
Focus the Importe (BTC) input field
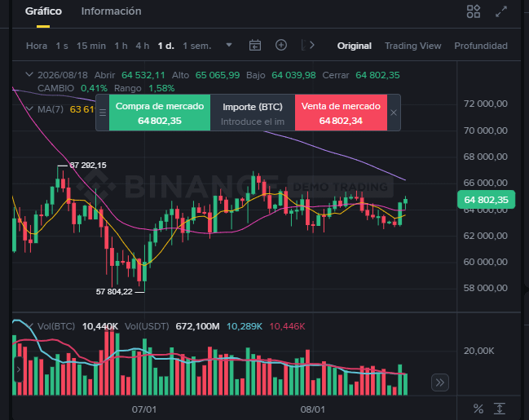253,122
